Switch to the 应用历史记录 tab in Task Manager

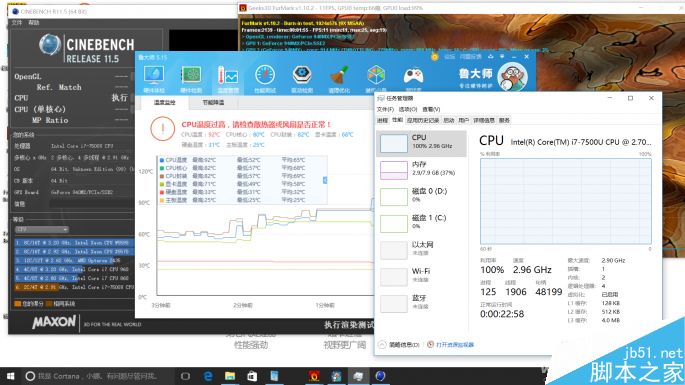422,120
